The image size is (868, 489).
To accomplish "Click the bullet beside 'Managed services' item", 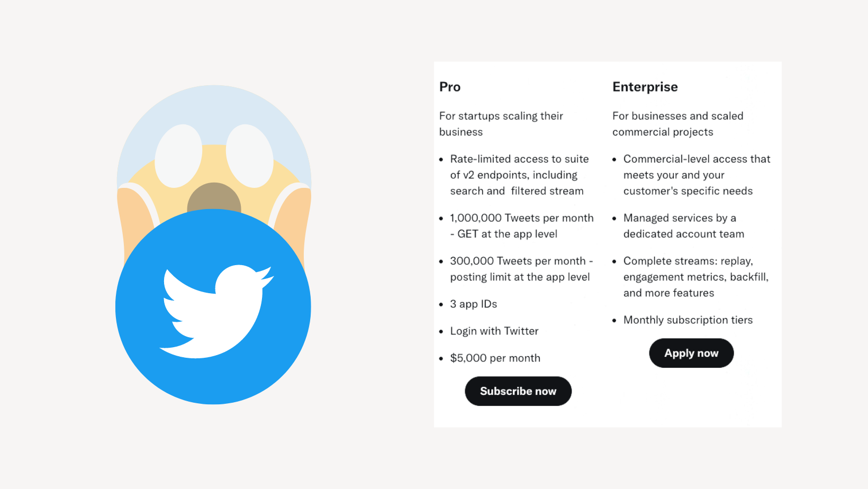I will click(x=614, y=219).
